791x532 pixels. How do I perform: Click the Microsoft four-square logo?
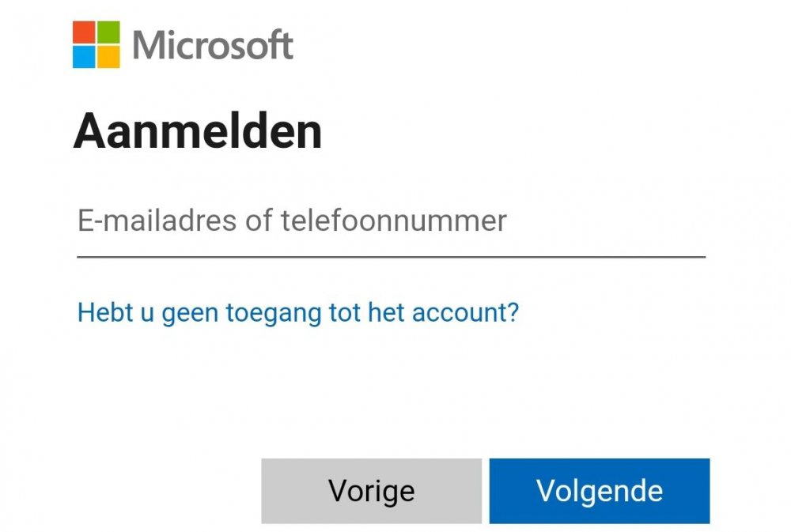click(97, 44)
